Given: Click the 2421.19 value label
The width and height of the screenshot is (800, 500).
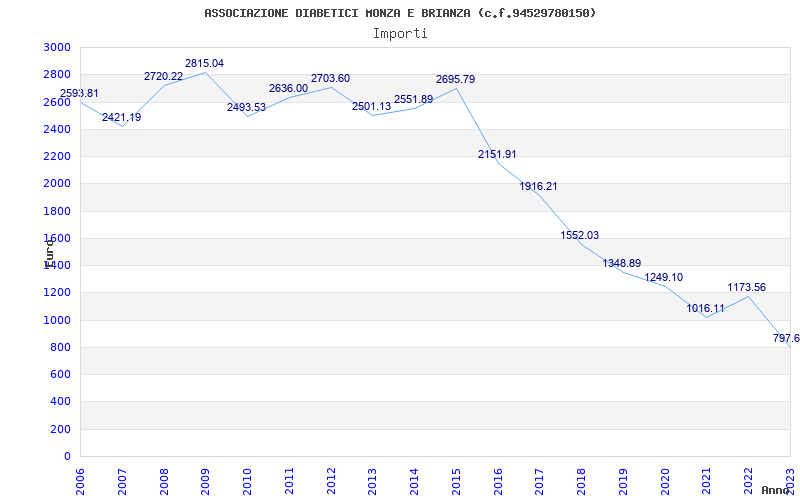Looking at the screenshot, I should [121, 117].
